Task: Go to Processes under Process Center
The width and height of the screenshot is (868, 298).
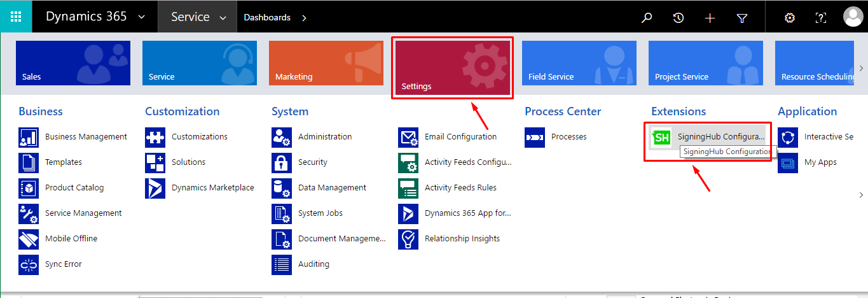Action: 568,137
